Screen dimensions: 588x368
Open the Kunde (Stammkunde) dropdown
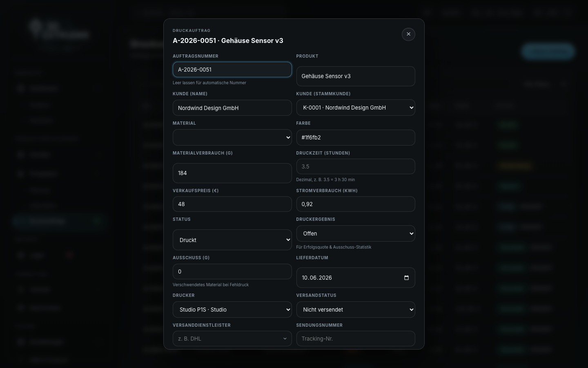(356, 108)
